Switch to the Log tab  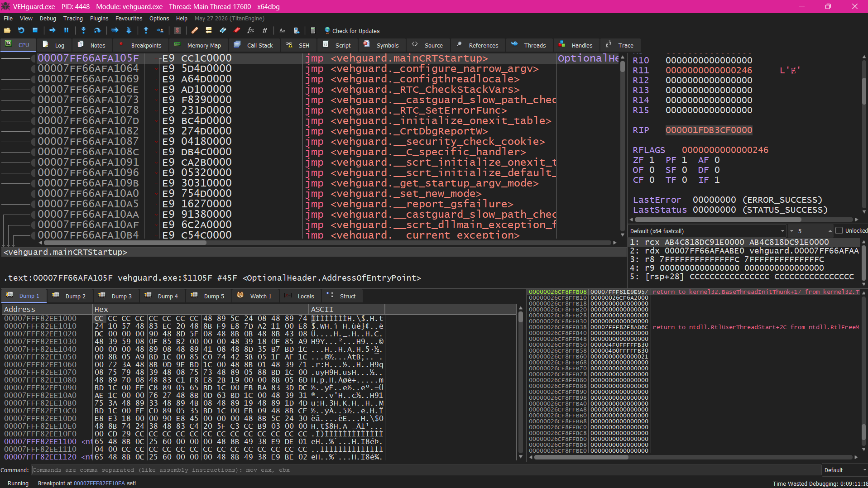[x=54, y=45]
